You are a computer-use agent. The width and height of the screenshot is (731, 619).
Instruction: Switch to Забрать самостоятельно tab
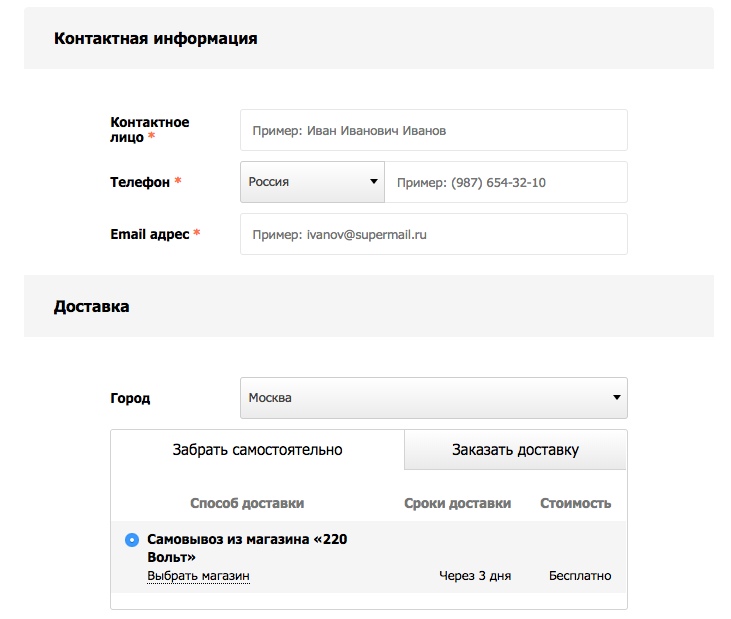click(257, 450)
